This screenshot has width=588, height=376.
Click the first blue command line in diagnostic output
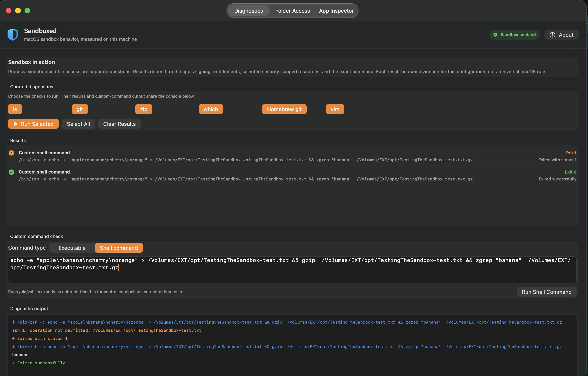click(x=287, y=322)
